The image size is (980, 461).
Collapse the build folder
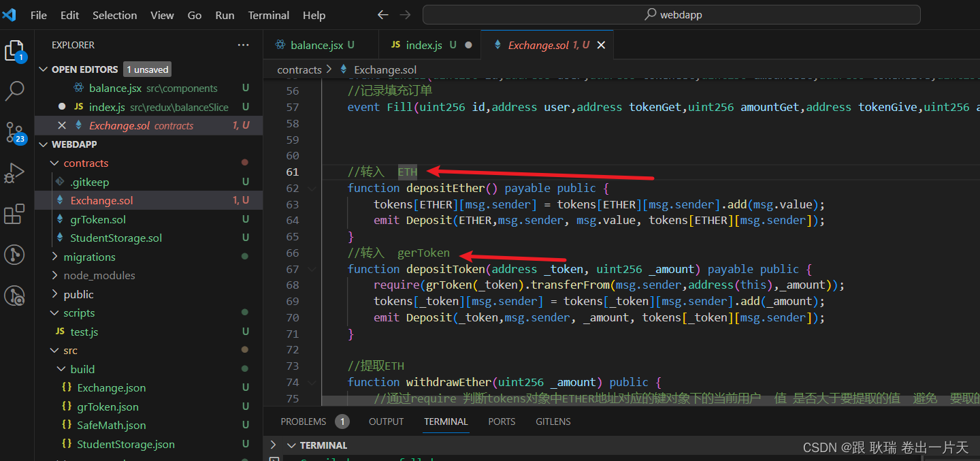(62, 369)
